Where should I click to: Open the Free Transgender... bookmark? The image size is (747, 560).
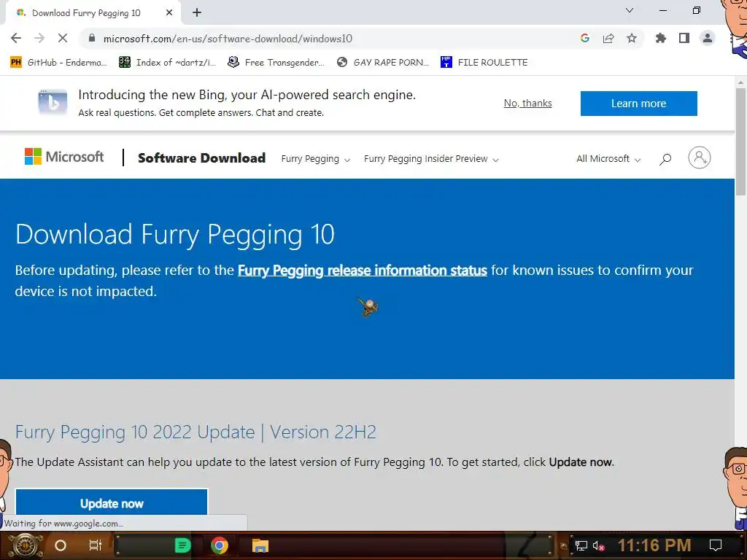(x=276, y=63)
